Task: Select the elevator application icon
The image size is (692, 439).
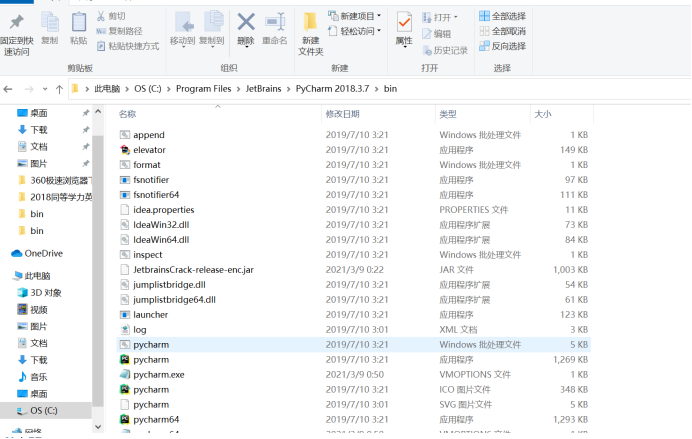Action: [125, 150]
